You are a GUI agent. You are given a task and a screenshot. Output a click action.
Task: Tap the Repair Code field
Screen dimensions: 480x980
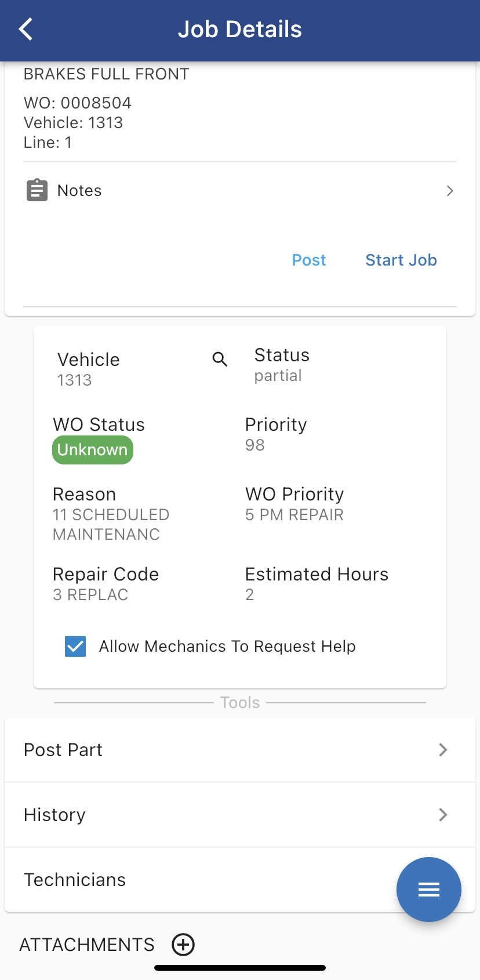(106, 584)
